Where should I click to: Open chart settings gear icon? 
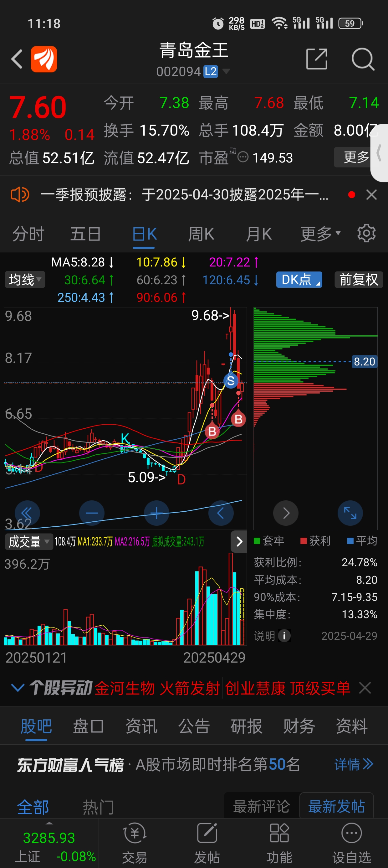pos(366,233)
